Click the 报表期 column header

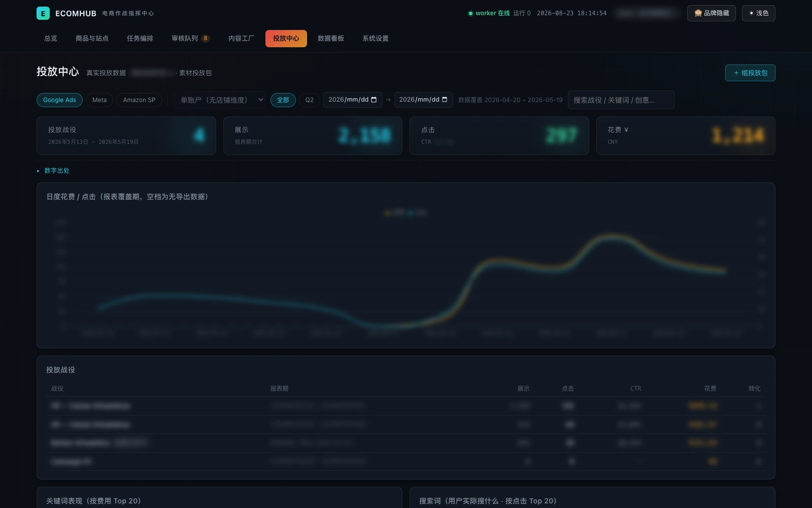(x=279, y=389)
